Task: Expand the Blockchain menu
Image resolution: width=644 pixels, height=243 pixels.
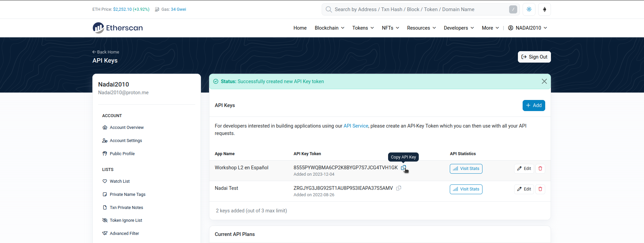Action: pos(329,28)
